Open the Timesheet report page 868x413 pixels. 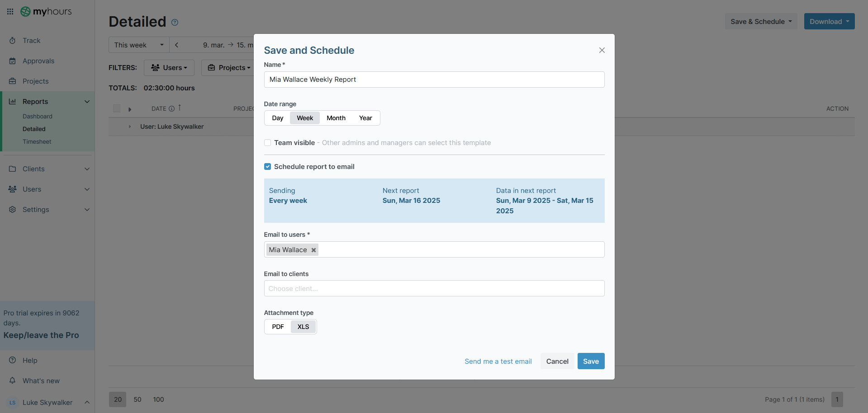tap(37, 141)
